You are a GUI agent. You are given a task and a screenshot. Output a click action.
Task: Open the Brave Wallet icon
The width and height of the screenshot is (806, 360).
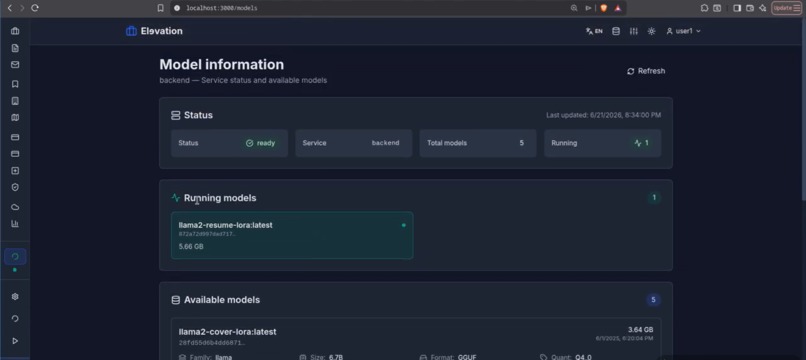750,8
